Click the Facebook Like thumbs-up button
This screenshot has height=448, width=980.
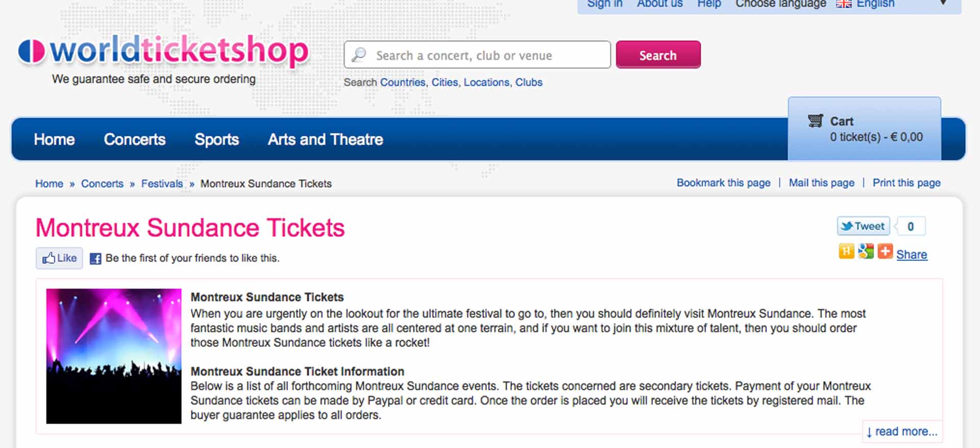click(59, 258)
